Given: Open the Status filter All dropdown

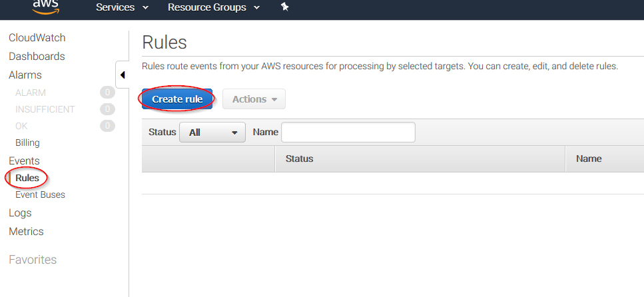Looking at the screenshot, I should pos(212,133).
